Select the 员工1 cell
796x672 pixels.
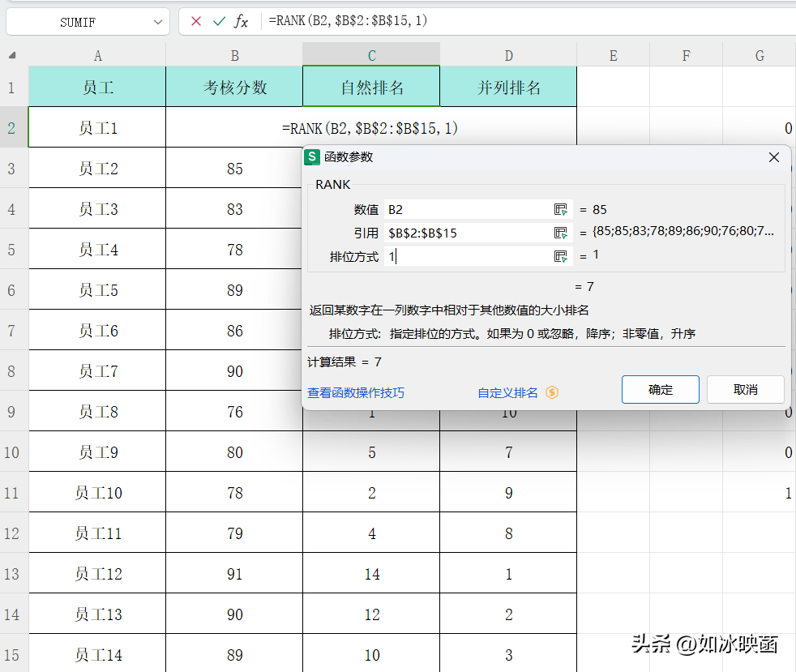97,128
